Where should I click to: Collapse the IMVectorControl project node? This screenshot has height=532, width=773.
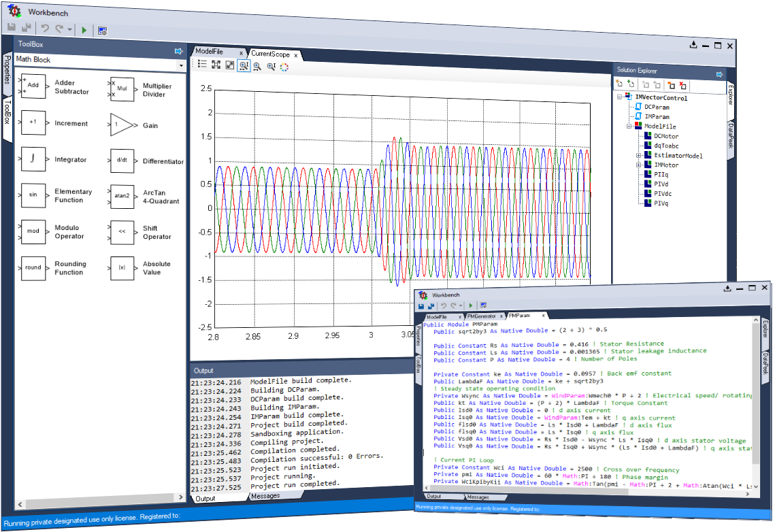620,97
